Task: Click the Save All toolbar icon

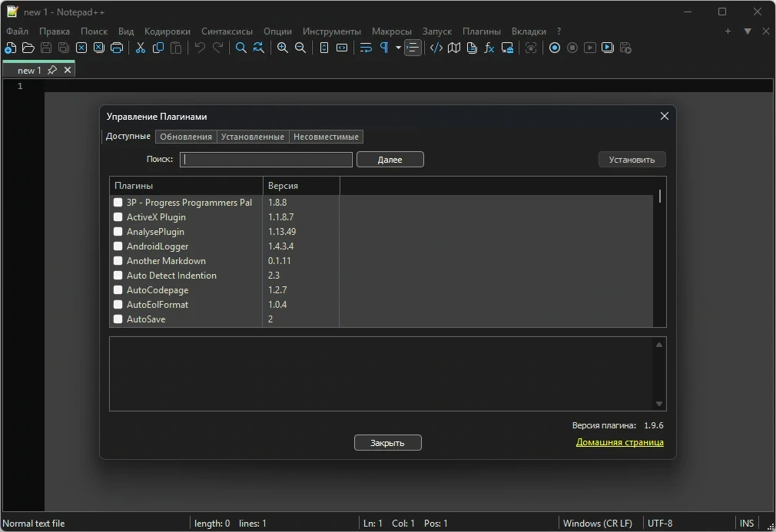Action: point(64,48)
